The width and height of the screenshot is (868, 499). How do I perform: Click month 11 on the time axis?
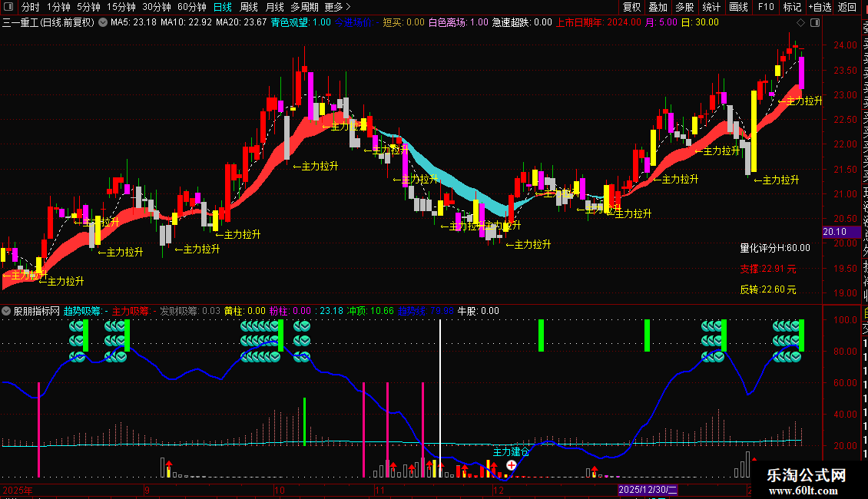tap(379, 490)
